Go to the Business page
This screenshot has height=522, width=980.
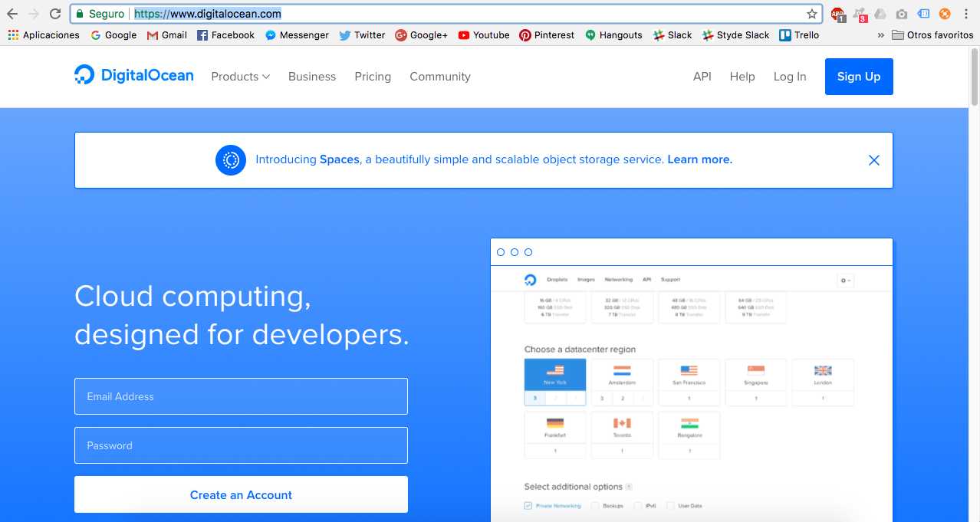312,77
